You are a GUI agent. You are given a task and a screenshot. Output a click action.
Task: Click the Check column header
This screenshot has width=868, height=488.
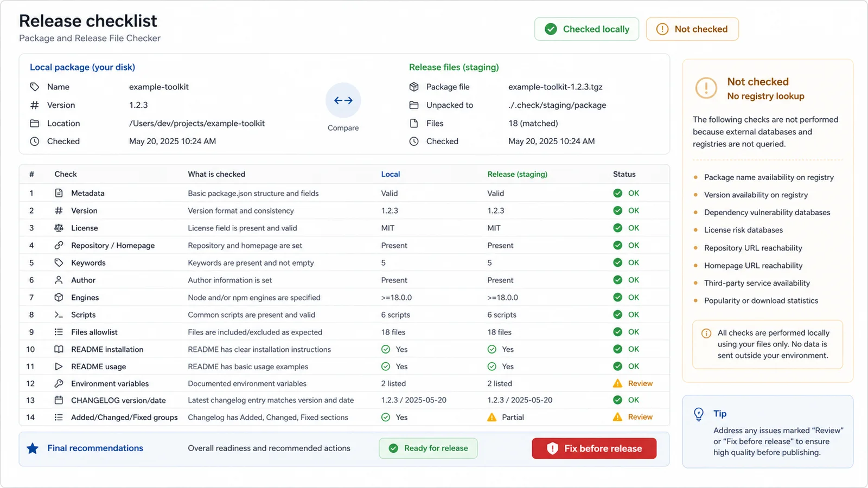coord(66,174)
